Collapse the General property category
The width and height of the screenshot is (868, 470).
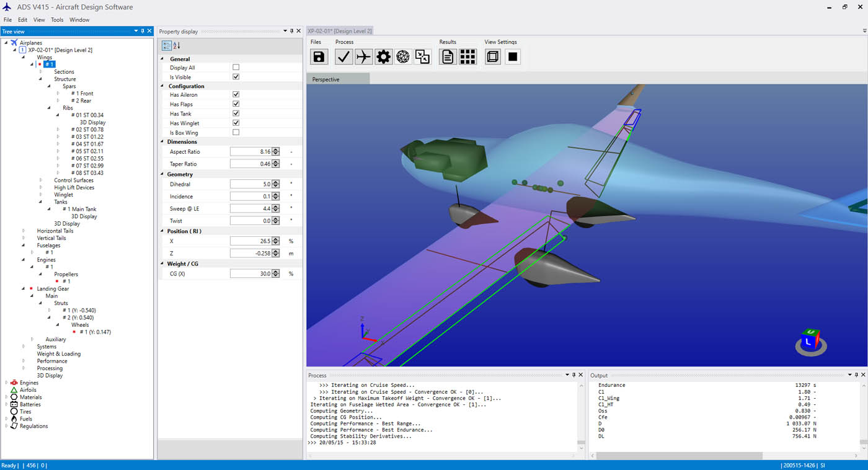[x=163, y=59]
